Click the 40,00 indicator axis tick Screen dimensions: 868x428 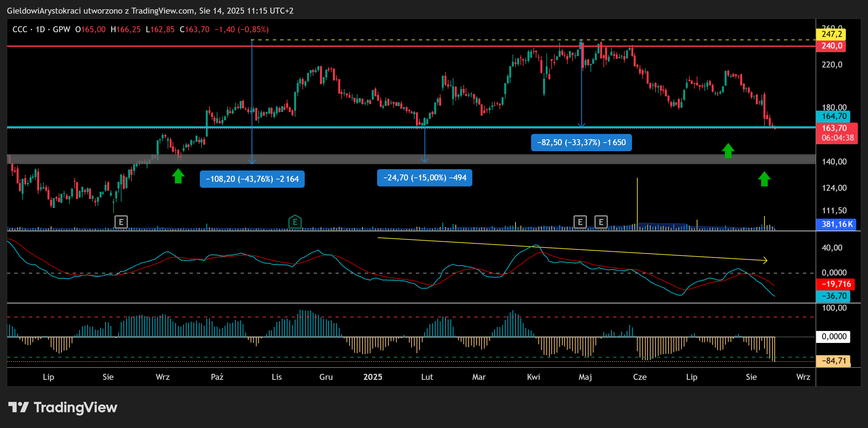pos(832,248)
